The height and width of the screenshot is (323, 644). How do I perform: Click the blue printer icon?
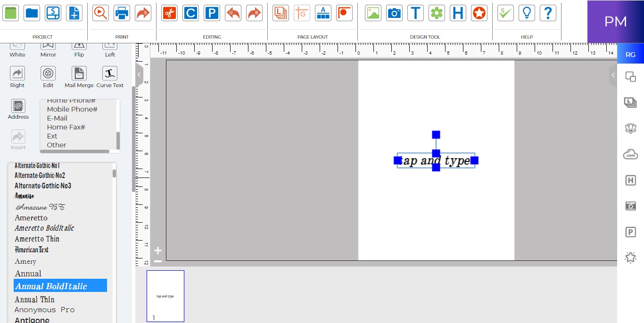122,13
